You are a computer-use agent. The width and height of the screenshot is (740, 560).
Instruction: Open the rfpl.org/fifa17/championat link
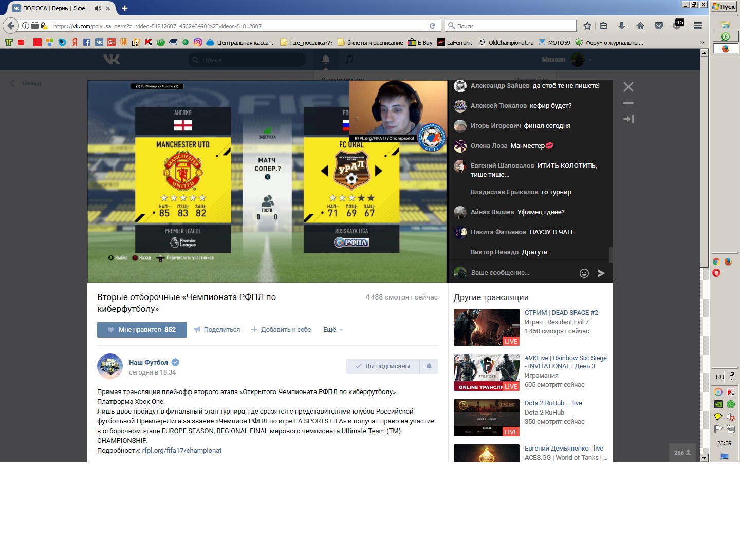click(x=182, y=451)
